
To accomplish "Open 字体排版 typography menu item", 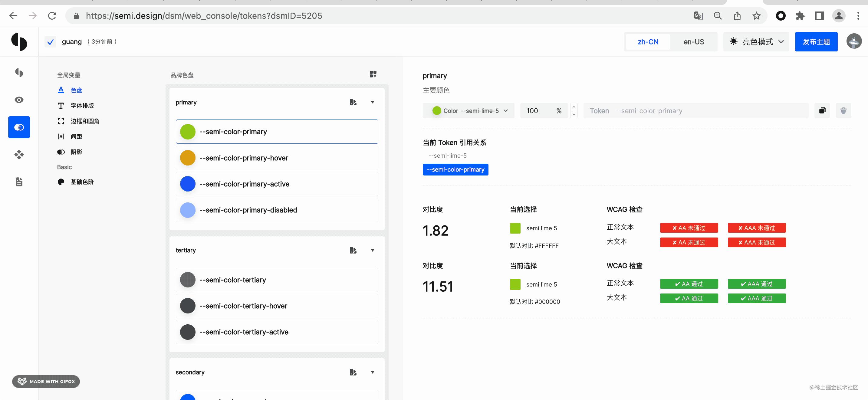I will [82, 106].
